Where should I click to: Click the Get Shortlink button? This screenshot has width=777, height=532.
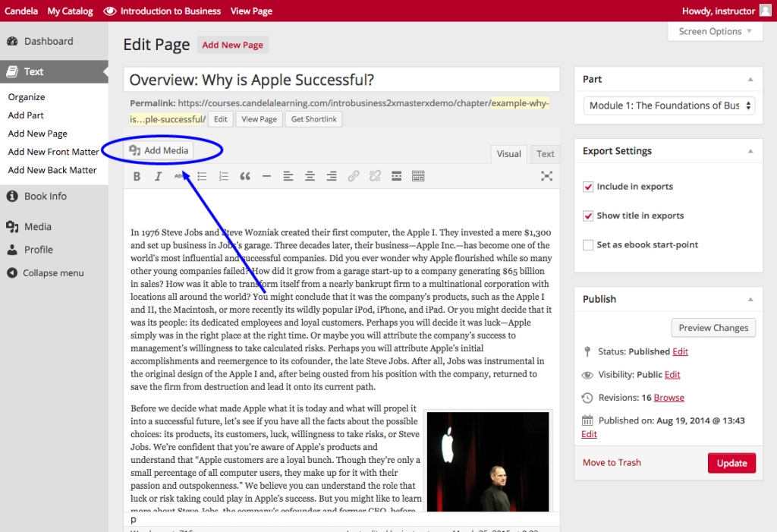point(313,119)
